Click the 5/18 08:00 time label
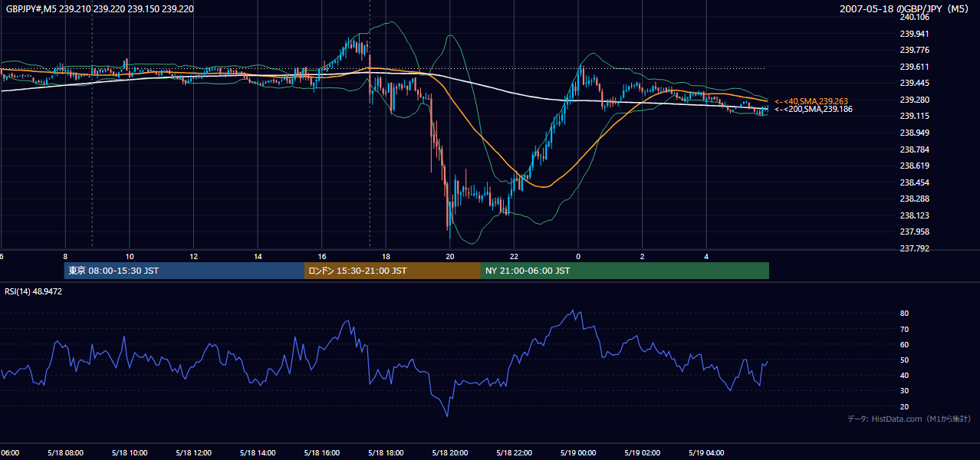Image resolution: width=980 pixels, height=460 pixels. 65,453
